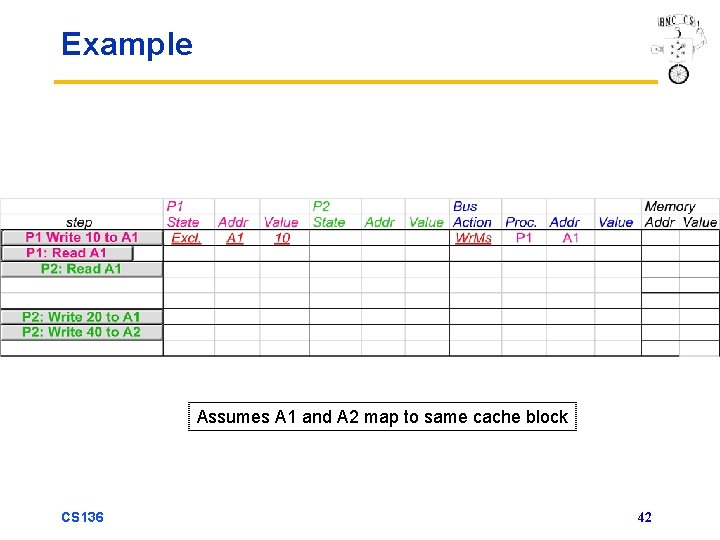
Task: Click the 'WrMs' bus action cell
Action: (473, 238)
